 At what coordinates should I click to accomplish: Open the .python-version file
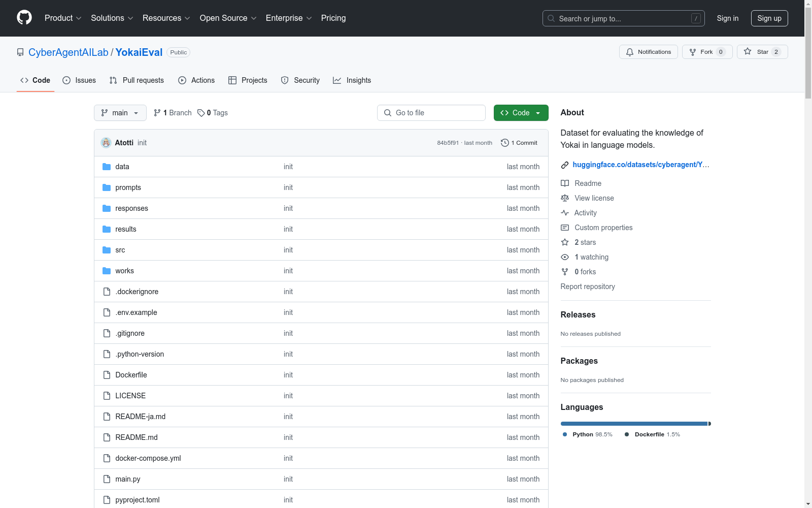(140, 354)
